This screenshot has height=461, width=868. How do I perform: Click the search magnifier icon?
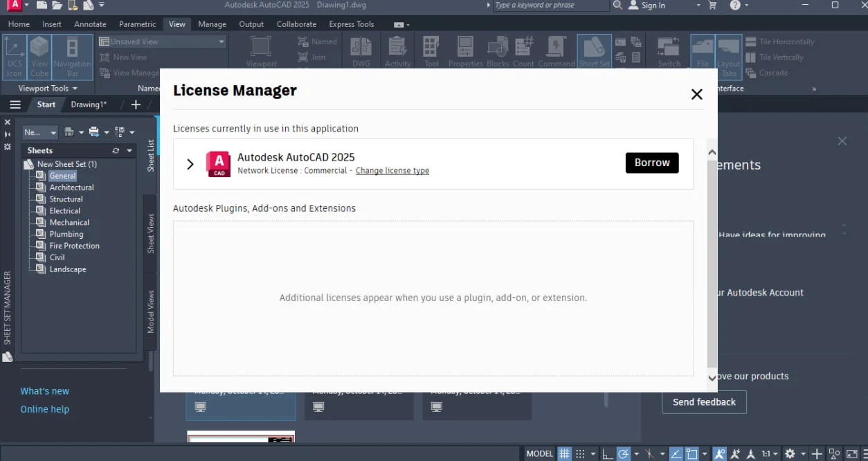618,6
